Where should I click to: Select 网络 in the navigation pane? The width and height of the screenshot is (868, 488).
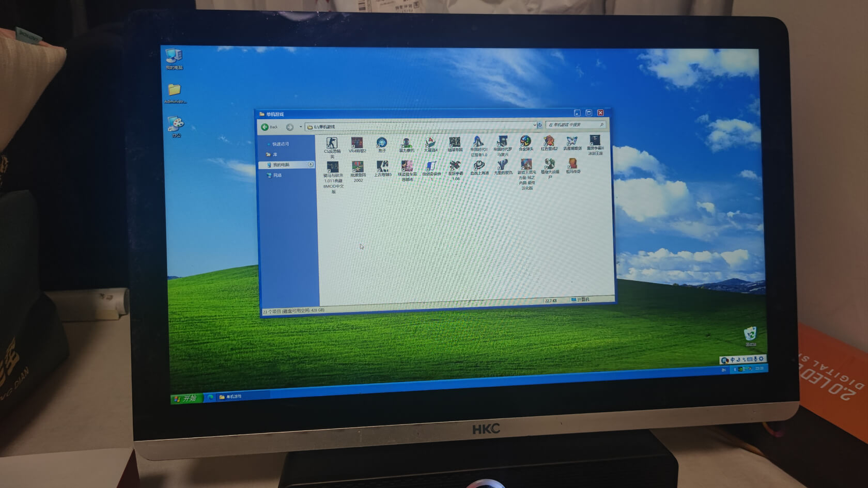[274, 176]
